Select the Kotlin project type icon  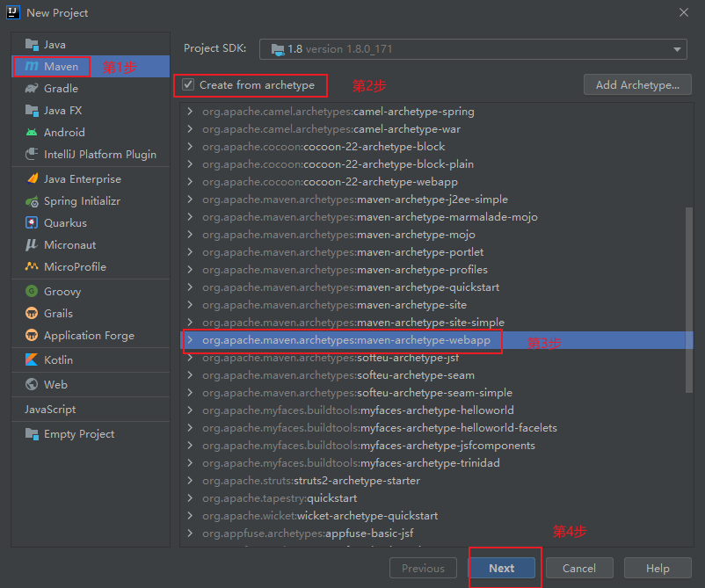coord(32,360)
